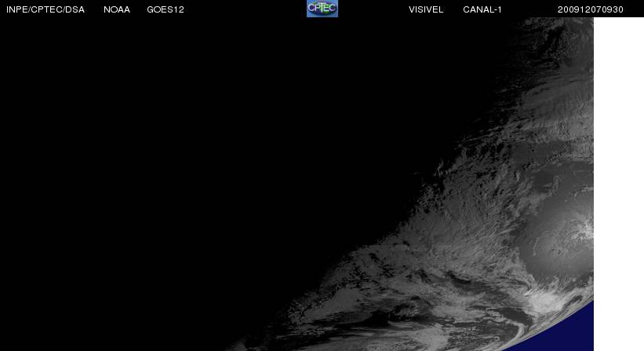Click the CANAL-1 label
644x351 pixels.
482,9
